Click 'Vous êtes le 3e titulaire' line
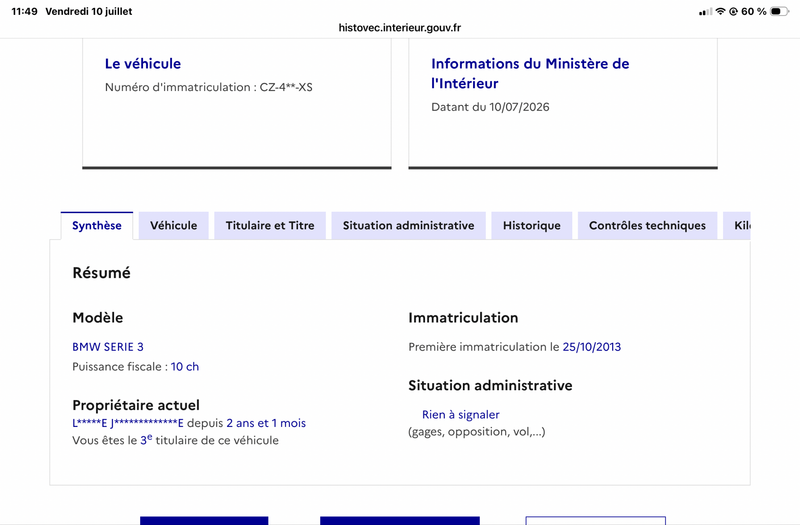This screenshot has height=525, width=800. (x=176, y=440)
